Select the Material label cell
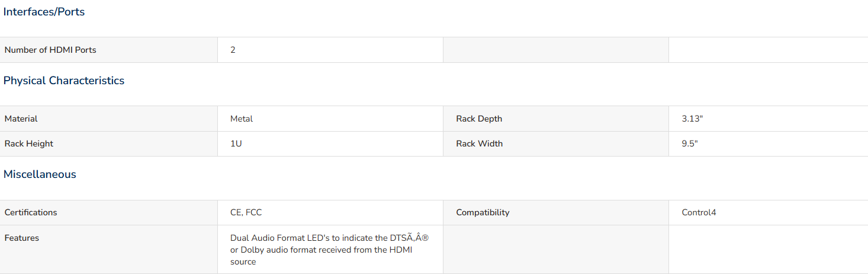 (x=109, y=119)
